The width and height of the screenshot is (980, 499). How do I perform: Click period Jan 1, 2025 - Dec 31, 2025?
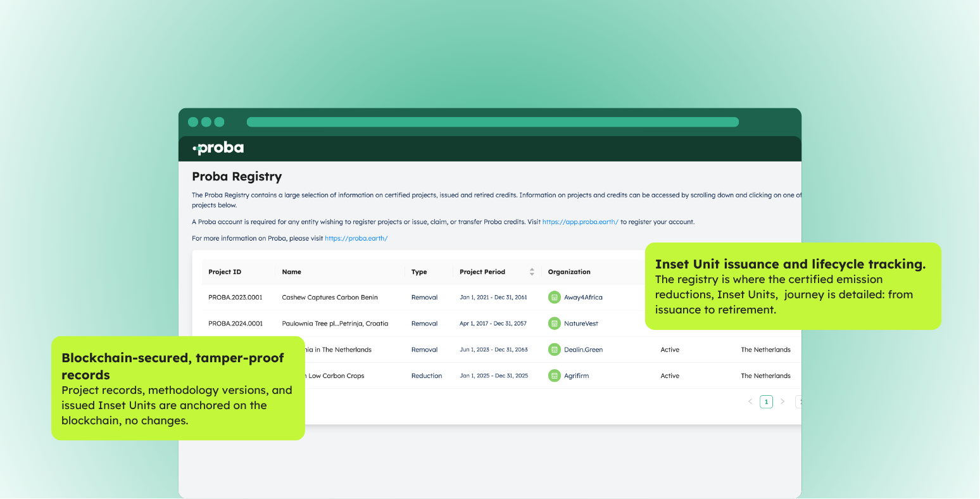[494, 376]
